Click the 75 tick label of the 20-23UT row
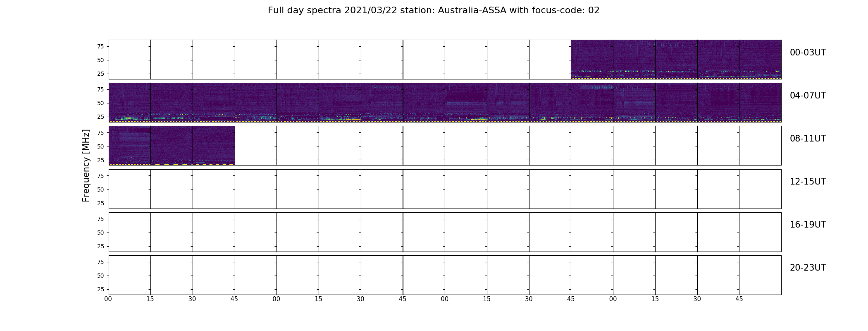Image resolution: width=868 pixels, height=331 pixels. 100,262
